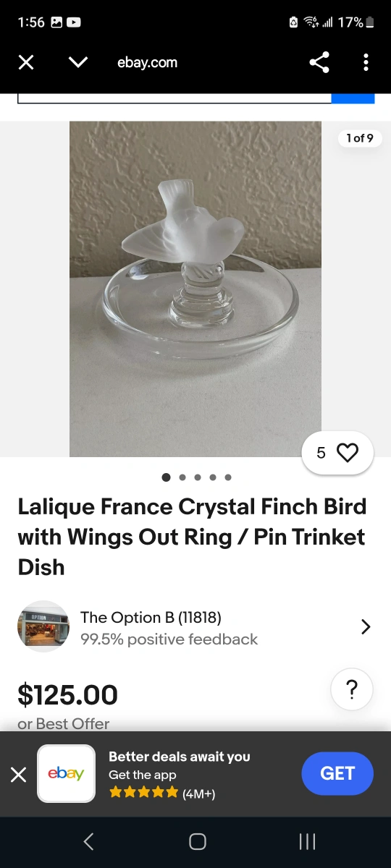The width and height of the screenshot is (391, 868).
Task: Tap the Android back navigation icon
Action: 88,841
